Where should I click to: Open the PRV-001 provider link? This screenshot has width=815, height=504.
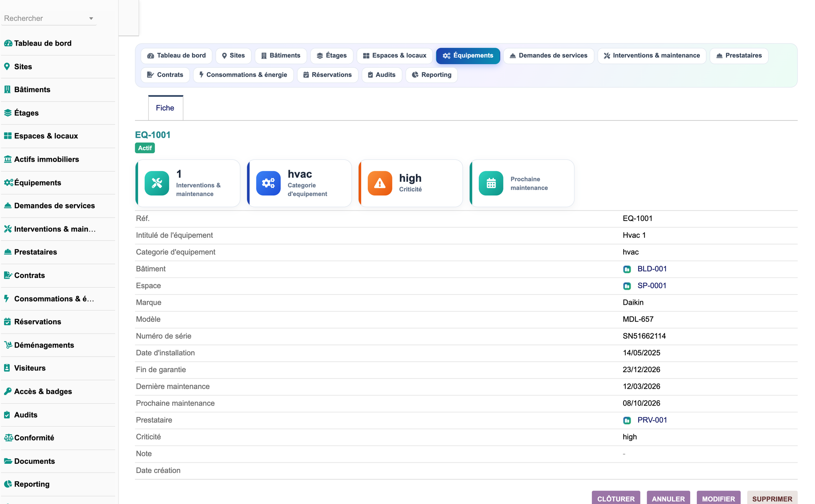pos(652,420)
